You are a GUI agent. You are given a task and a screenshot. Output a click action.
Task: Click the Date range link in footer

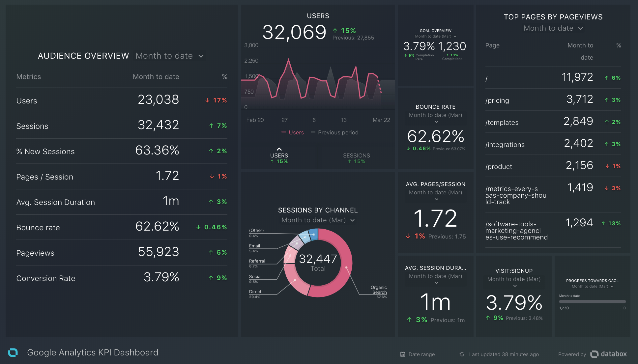point(421,354)
